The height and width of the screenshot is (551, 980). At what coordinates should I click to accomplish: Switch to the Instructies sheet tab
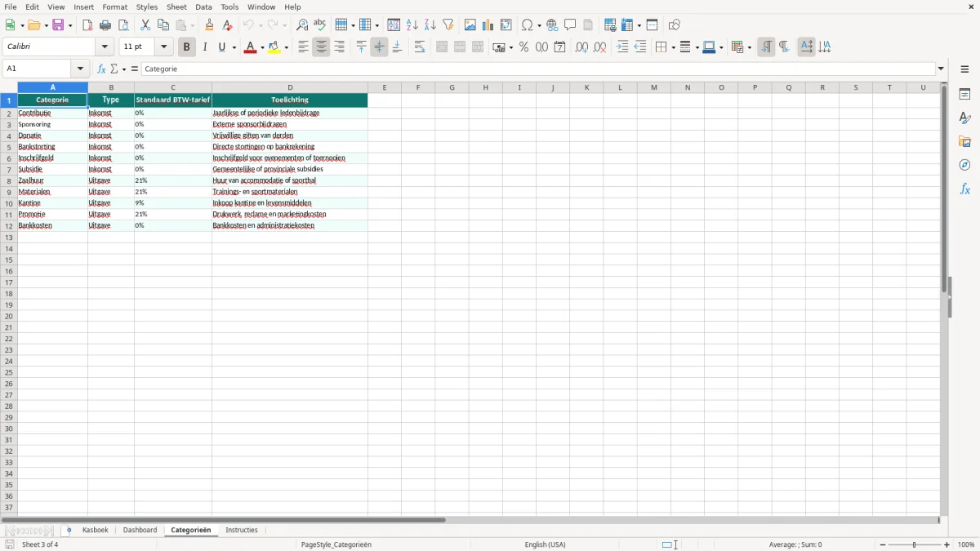[242, 531]
